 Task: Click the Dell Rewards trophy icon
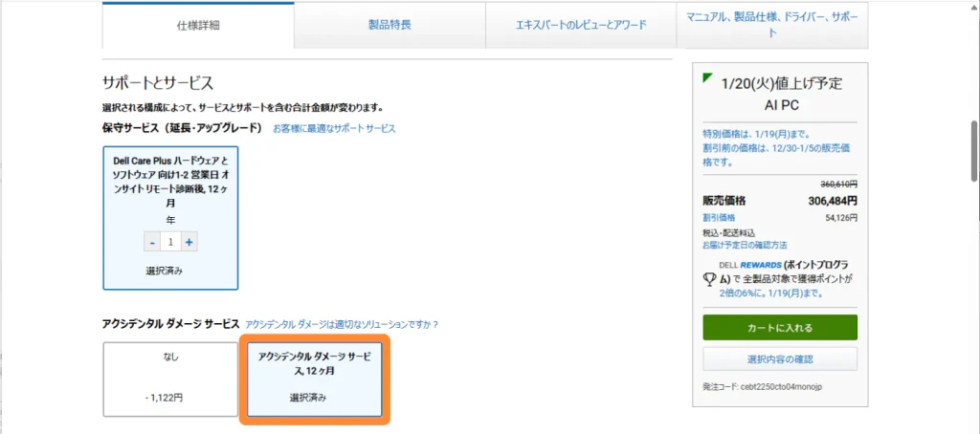click(709, 279)
